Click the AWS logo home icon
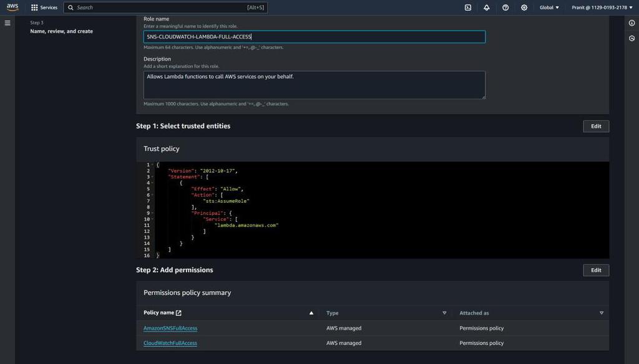Viewport: 639px width, 364px height. click(12, 7)
